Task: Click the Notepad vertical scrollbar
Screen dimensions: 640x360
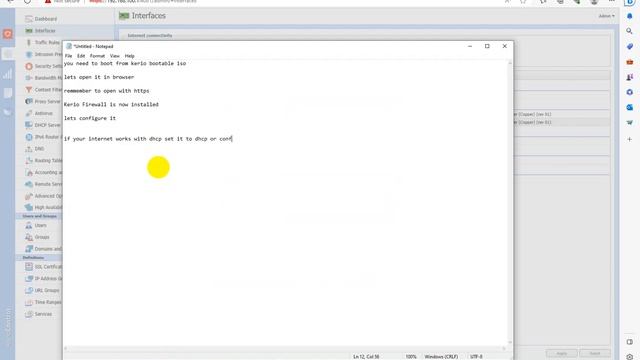Action: (x=510, y=202)
